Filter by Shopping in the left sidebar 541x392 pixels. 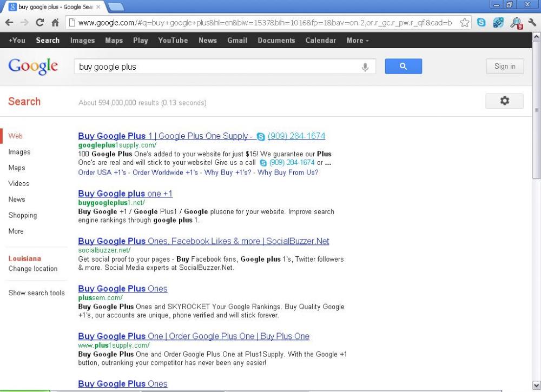tap(22, 216)
